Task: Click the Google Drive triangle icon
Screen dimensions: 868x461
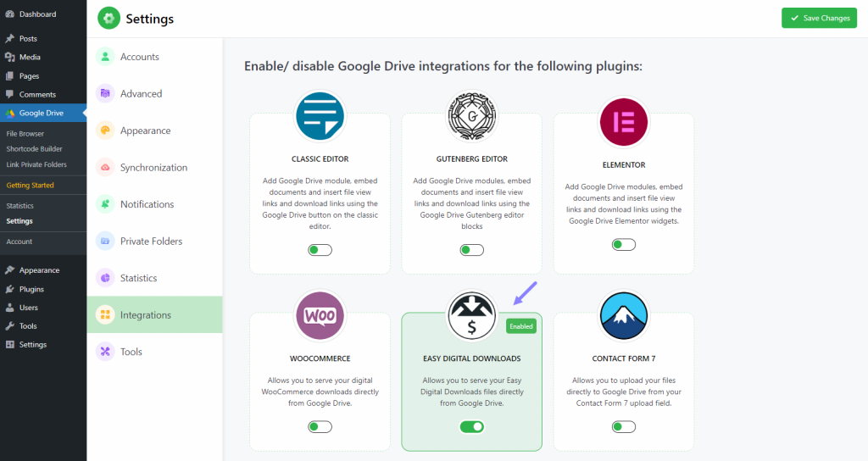Action: [x=9, y=113]
